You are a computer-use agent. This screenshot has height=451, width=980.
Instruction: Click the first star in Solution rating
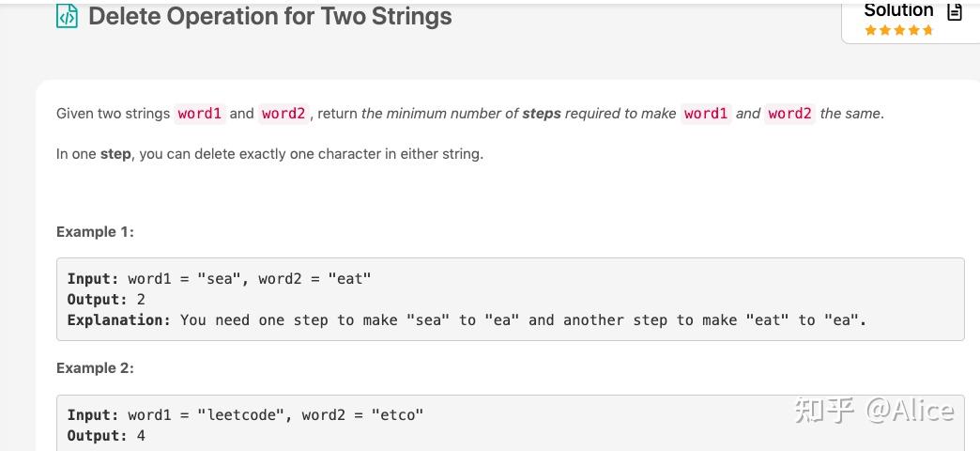pos(870,30)
